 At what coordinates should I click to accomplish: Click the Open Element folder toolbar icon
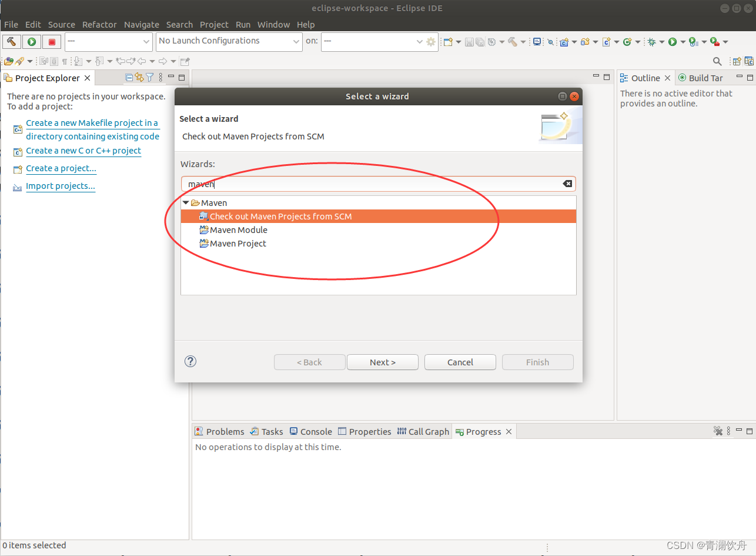[x=8, y=61]
